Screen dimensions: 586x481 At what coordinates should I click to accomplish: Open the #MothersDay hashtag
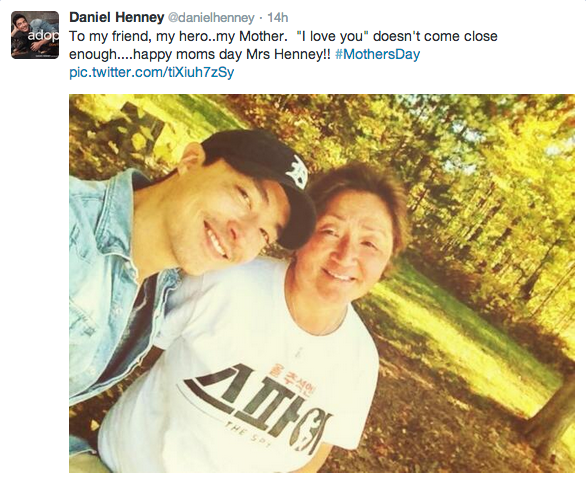click(x=377, y=54)
